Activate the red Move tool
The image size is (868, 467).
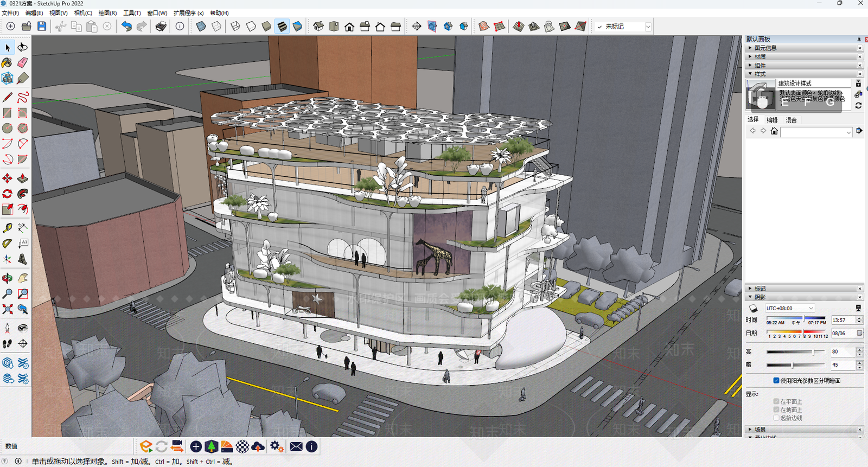(8, 178)
